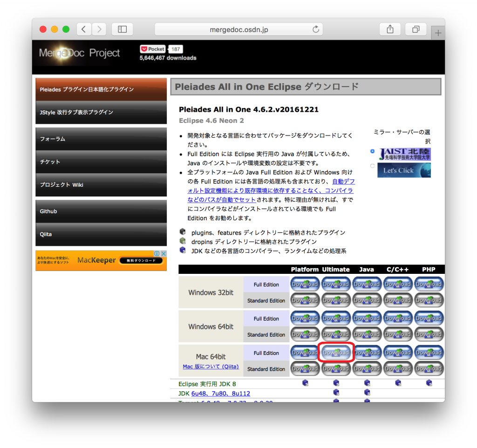This screenshot has width=477, height=448.
Task: Open the Github sidebar item
Action: click(x=101, y=211)
